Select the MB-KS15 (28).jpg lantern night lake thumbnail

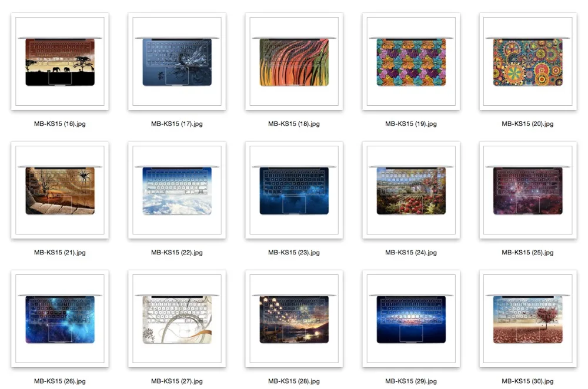click(x=294, y=319)
